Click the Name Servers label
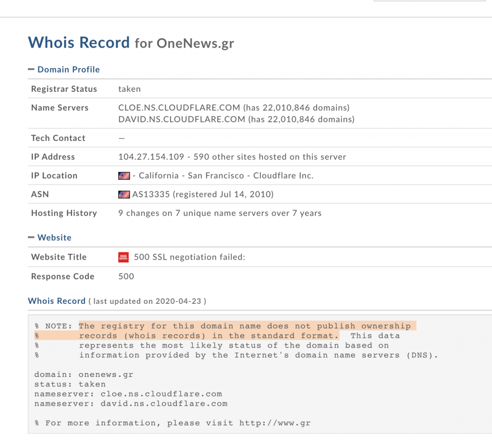Screen dimensions: 492x448 click(x=60, y=108)
